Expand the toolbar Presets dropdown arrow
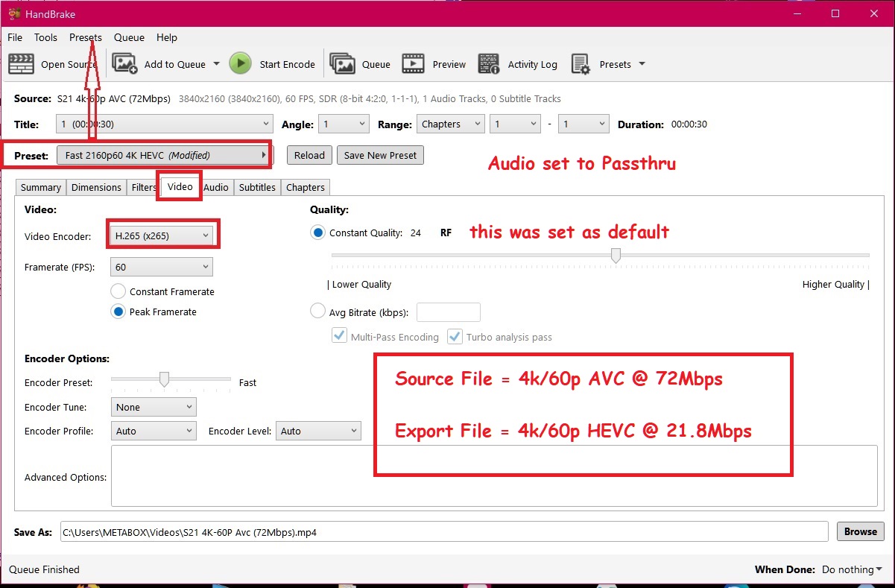Viewport: 895px width, 588px height. pos(642,64)
